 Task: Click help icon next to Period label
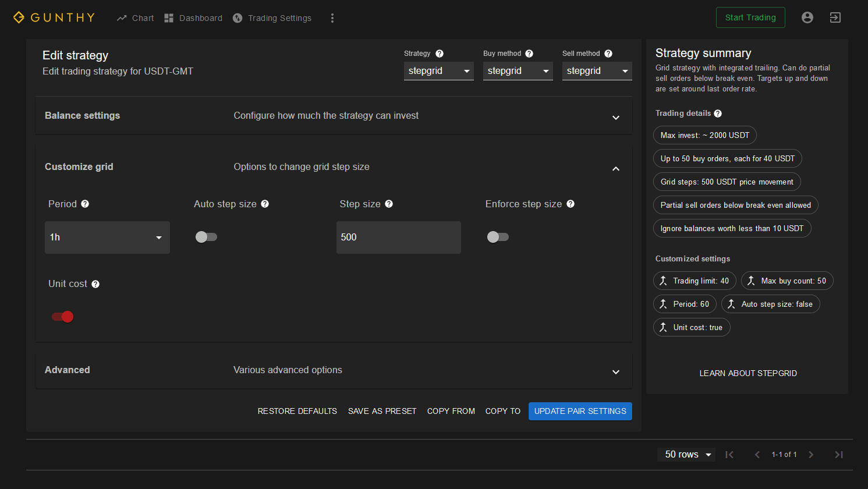(85, 204)
